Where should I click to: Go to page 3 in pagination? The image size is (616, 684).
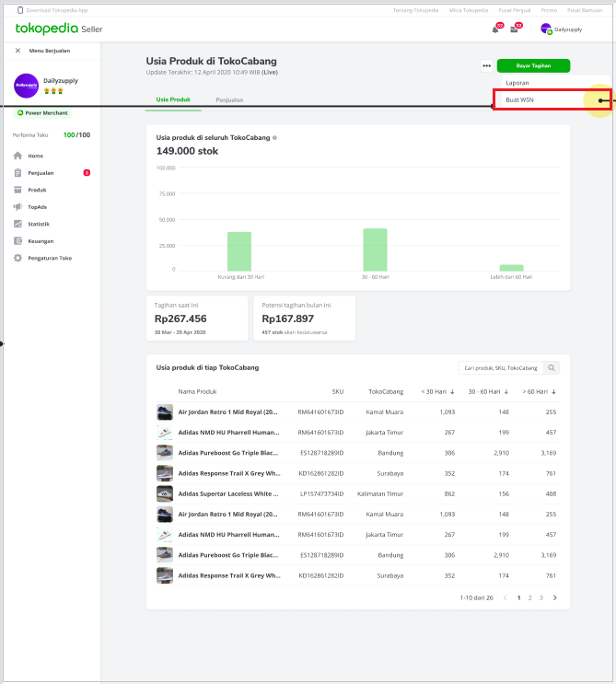point(541,597)
